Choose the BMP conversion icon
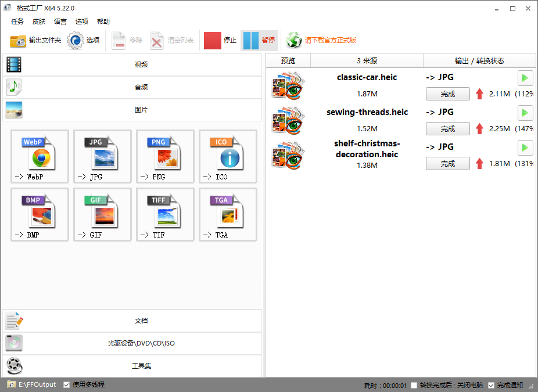This screenshot has width=538, height=392. [x=40, y=214]
